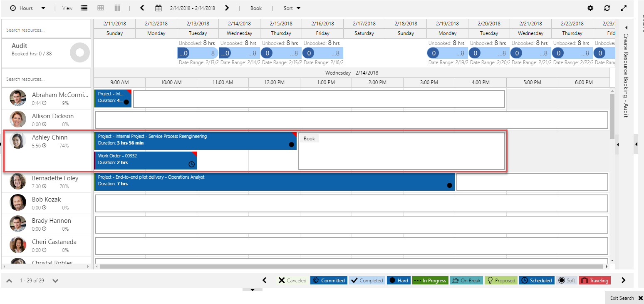Go to next resource page chevron
This screenshot has width=644, height=304.
click(55, 281)
